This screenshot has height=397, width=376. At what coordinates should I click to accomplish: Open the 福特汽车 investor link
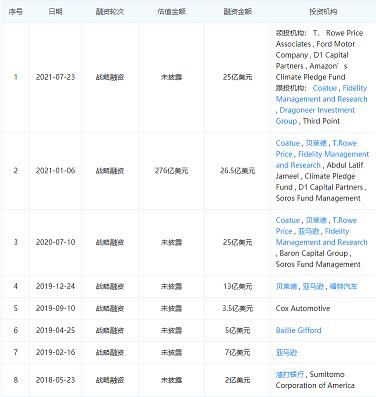pos(343,286)
